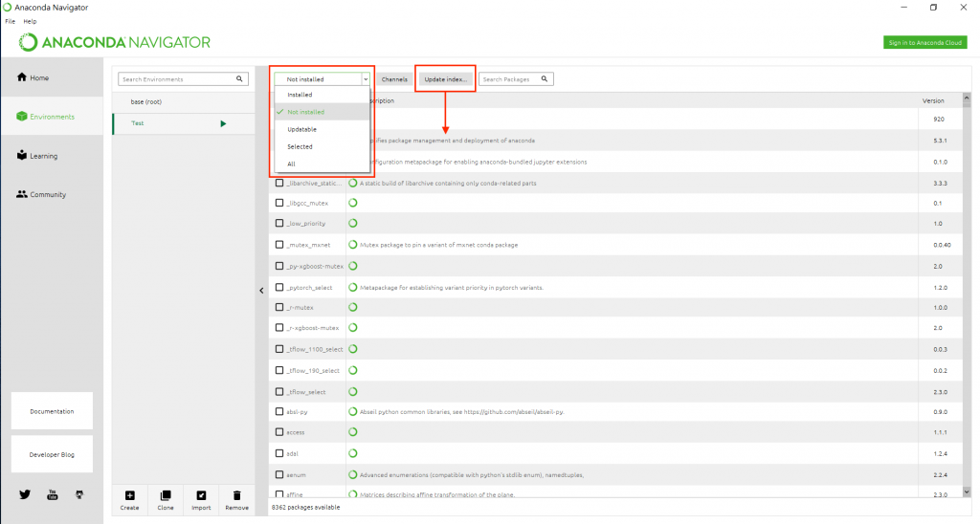
Task: Click the play arrow on Test environment
Action: 223,123
